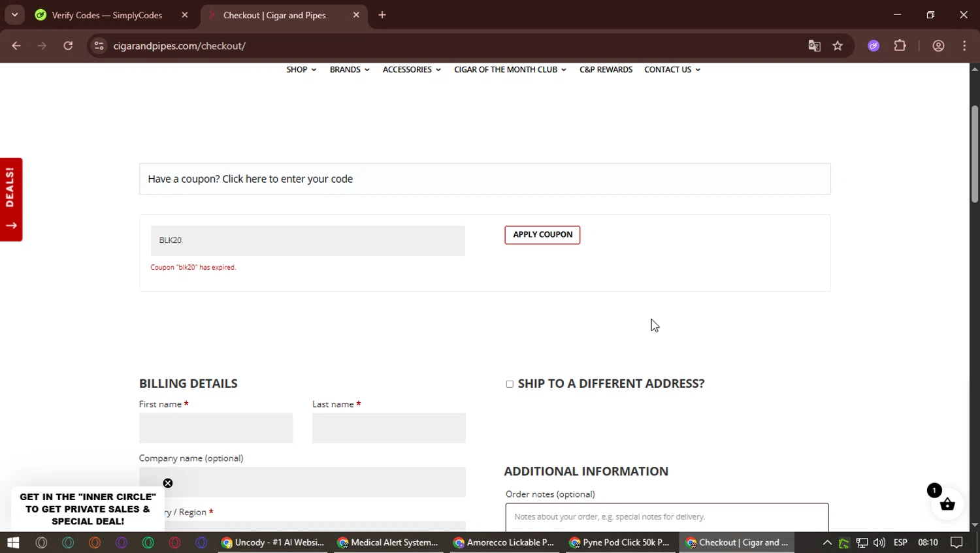Click the browser back arrow
This screenshot has width=980, height=553.
click(16, 46)
